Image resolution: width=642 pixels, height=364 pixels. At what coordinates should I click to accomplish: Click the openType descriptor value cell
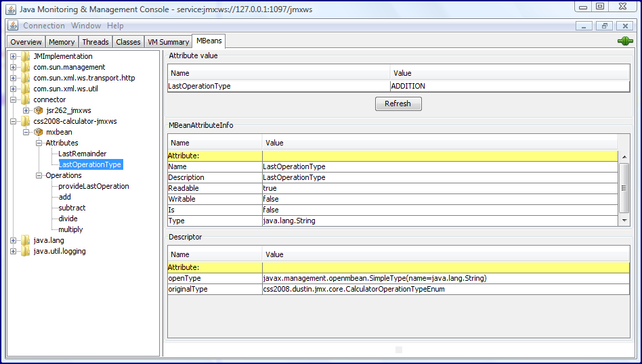click(x=446, y=278)
